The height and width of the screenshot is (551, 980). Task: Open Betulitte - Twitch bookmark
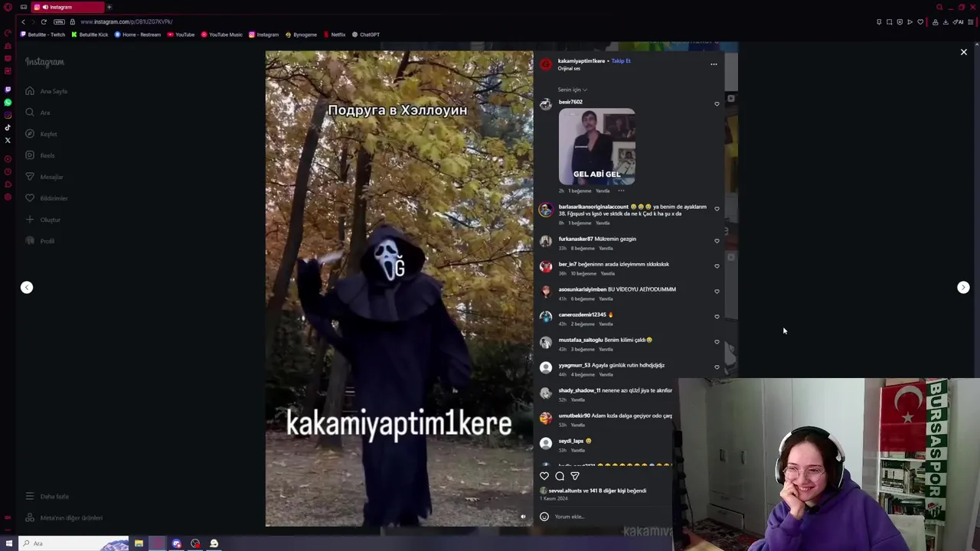pos(43,34)
